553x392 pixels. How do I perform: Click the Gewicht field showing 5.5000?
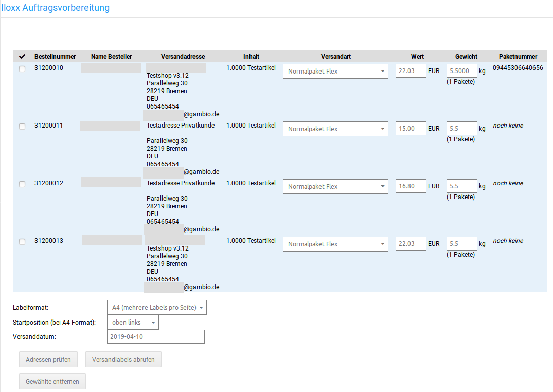pos(461,71)
